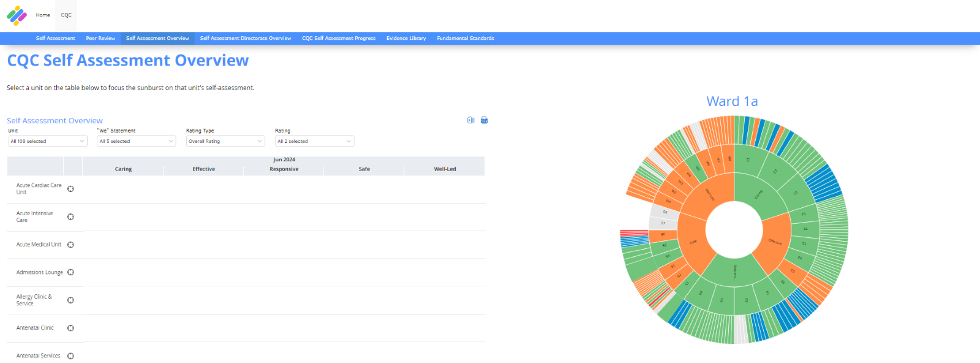Image resolution: width=980 pixels, height=363 pixels.
Task: Select Allergy Clinic & Service row label
Action: [x=34, y=300]
